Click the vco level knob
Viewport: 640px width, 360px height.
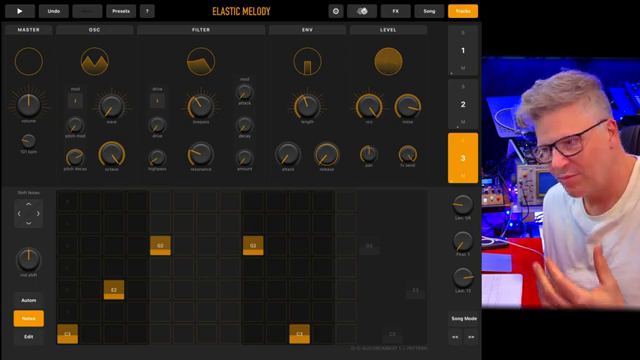(x=369, y=106)
